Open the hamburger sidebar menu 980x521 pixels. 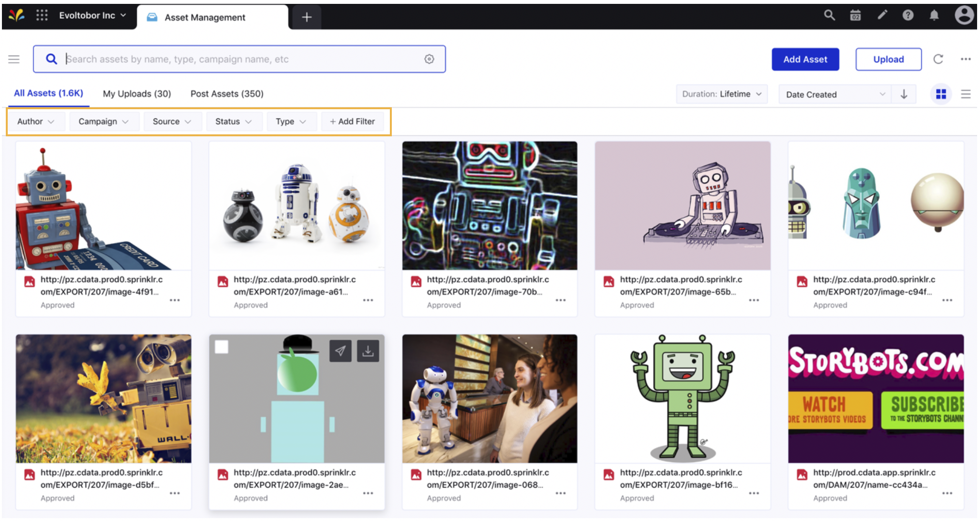click(x=14, y=59)
